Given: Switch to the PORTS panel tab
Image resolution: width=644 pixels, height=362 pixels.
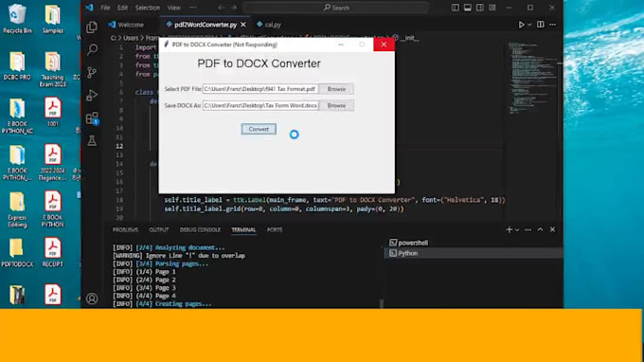Looking at the screenshot, I should [275, 229].
